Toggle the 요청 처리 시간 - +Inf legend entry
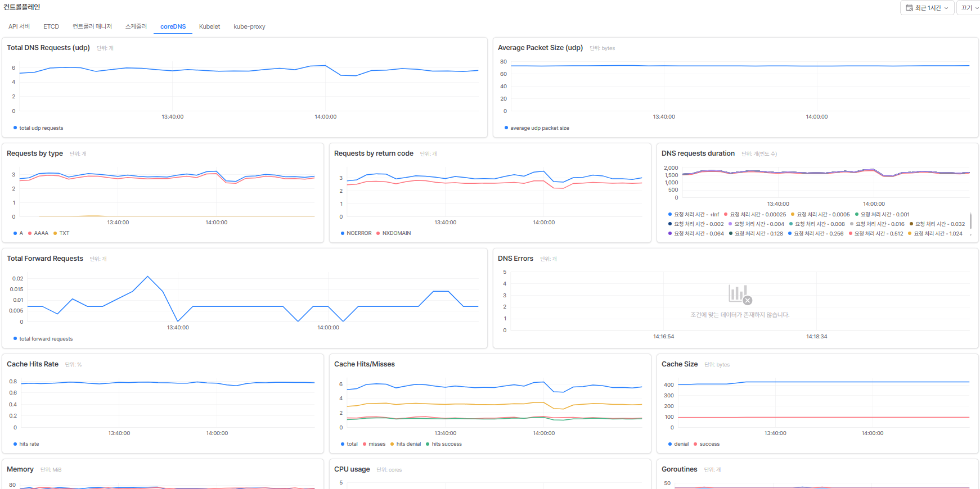Viewport: 980px width, 489px height. click(694, 215)
